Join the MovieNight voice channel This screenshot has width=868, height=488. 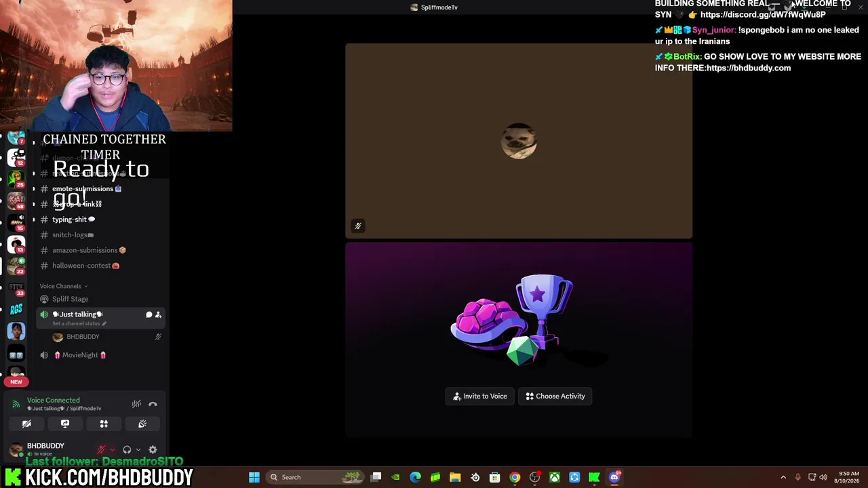80,355
